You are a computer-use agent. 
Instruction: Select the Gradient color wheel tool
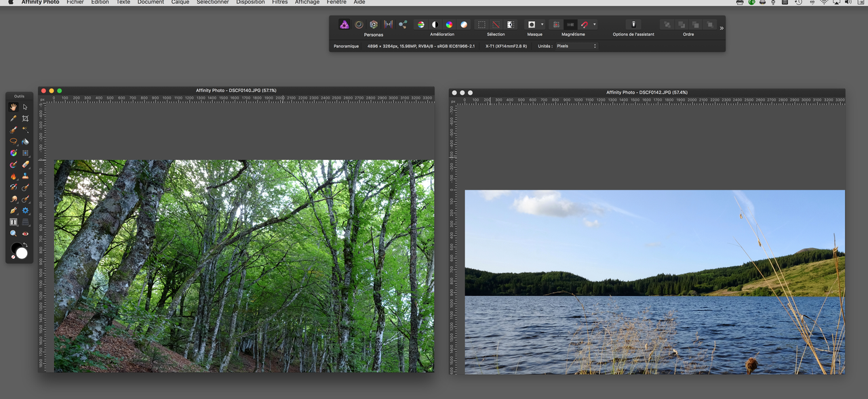[x=13, y=153]
